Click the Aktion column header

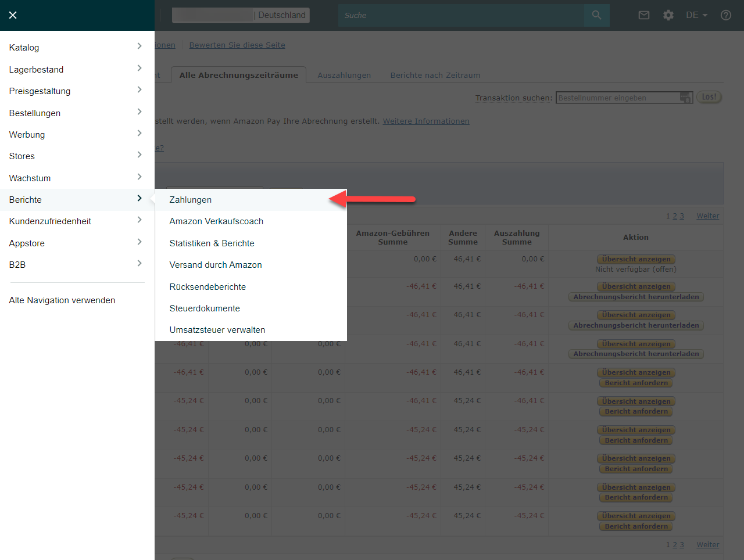(x=636, y=238)
